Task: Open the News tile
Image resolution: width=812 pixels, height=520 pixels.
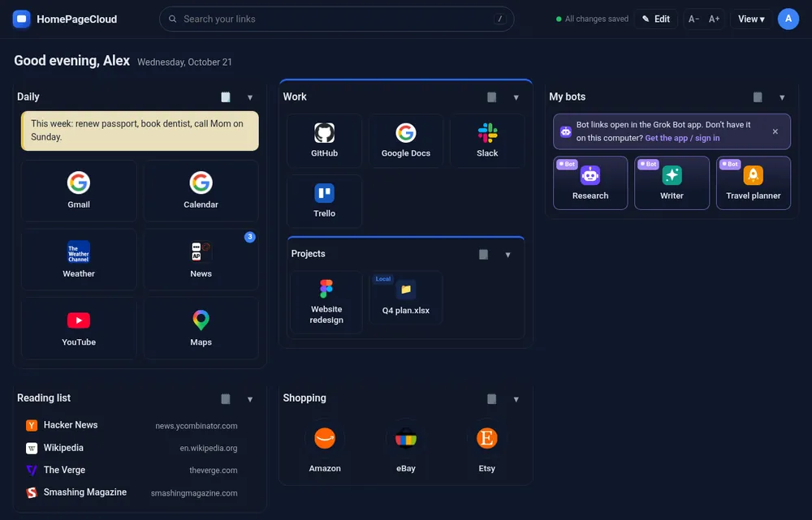Action: [201, 260]
